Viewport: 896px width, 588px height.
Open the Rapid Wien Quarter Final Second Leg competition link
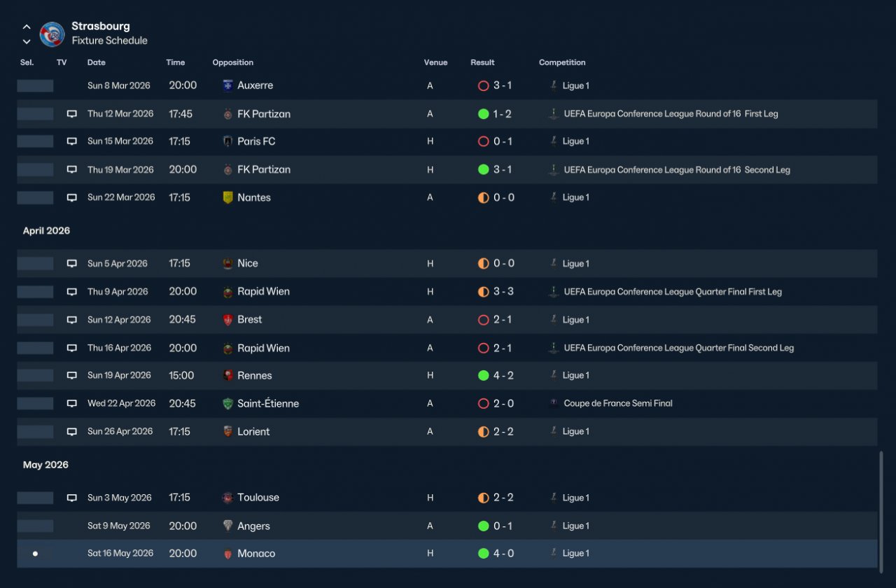[x=679, y=348]
